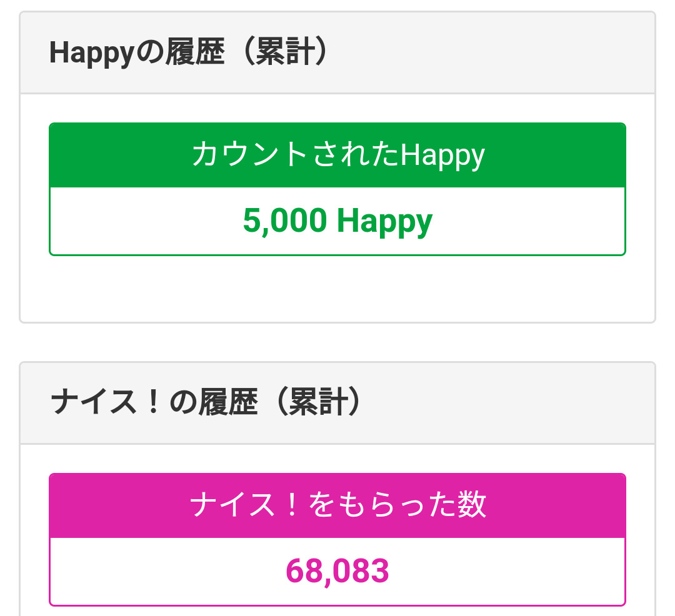675x616 pixels.
Task: Click the Happyの履歴（累計） panel heading
Action: point(187,54)
